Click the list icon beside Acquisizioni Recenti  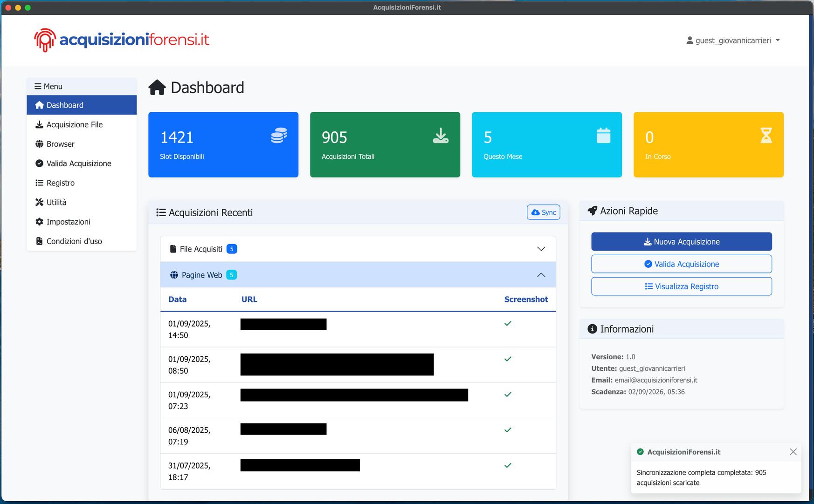click(161, 212)
